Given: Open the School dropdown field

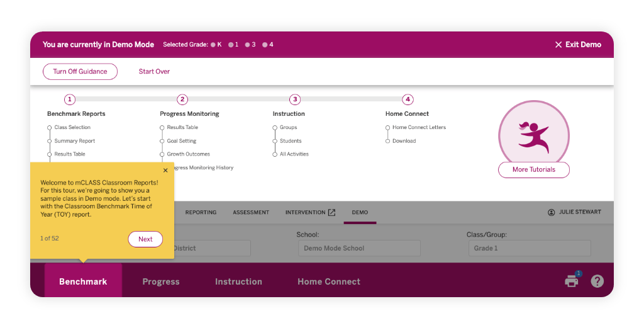Looking at the screenshot, I should point(359,248).
